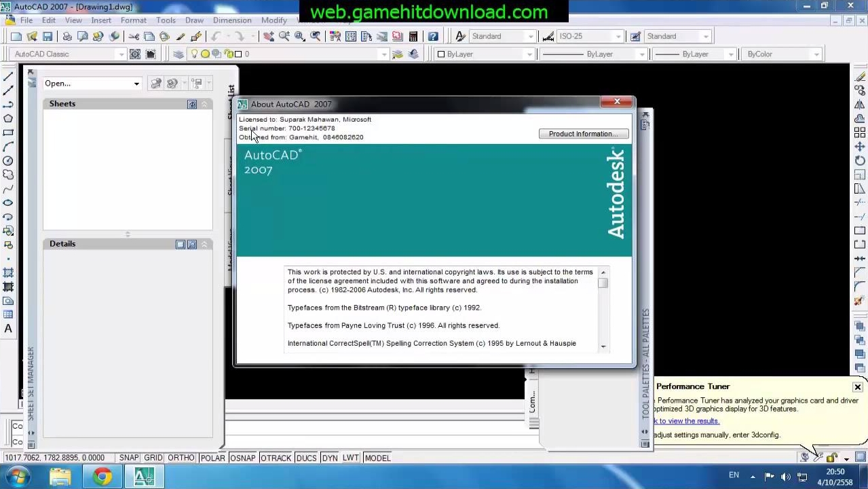Click the Plot printer icon
Image resolution: width=868 pixels, height=489 pixels.
pyautogui.click(x=67, y=36)
